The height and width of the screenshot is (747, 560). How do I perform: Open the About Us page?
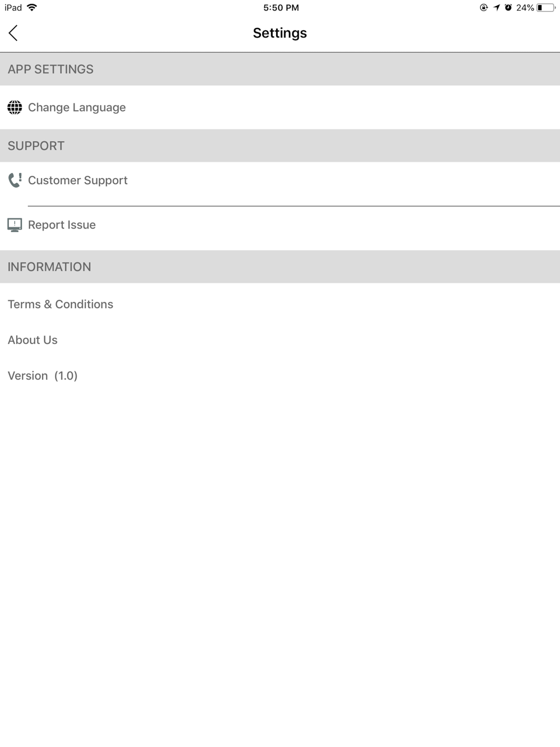coord(280,340)
